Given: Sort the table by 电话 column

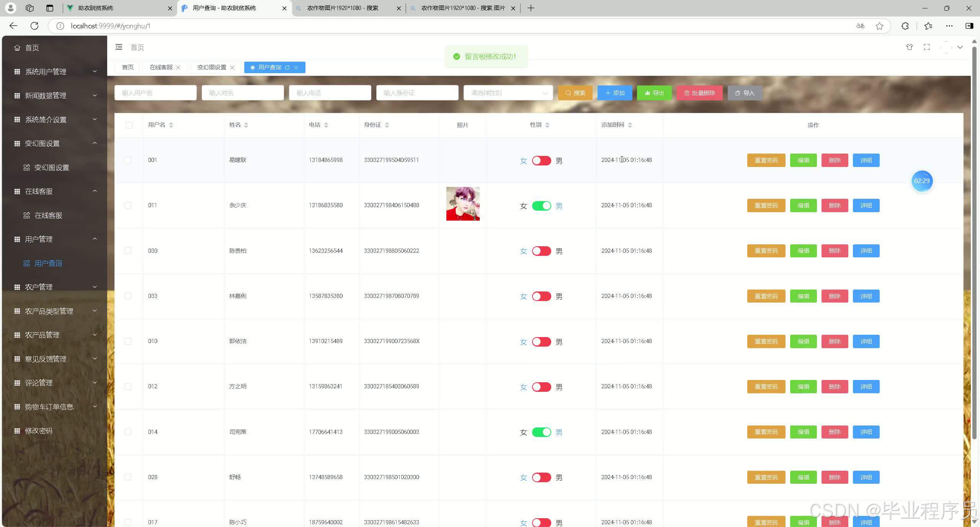Looking at the screenshot, I should [x=326, y=125].
